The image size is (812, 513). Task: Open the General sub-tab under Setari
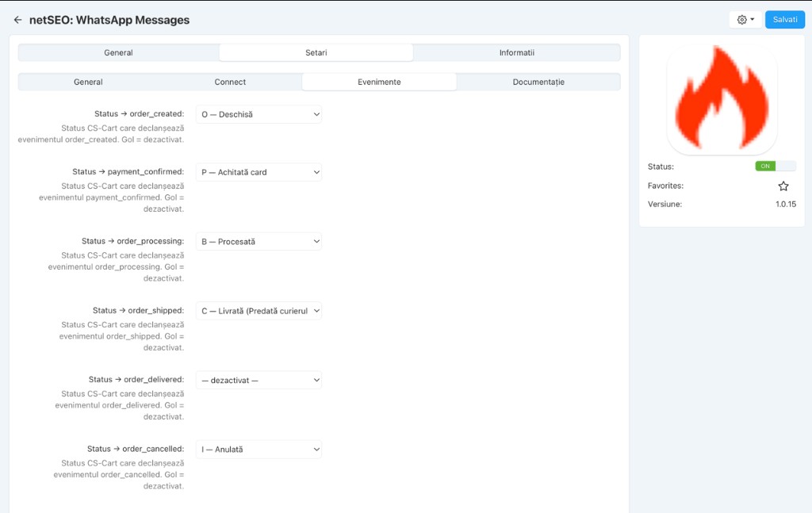[88, 82]
